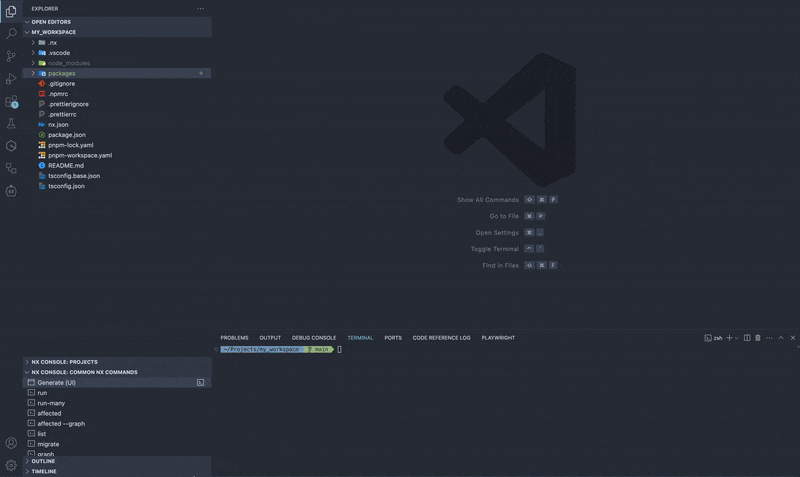Expand the packages folder chevron
Viewport: 800px width, 477px height.
pos(33,73)
